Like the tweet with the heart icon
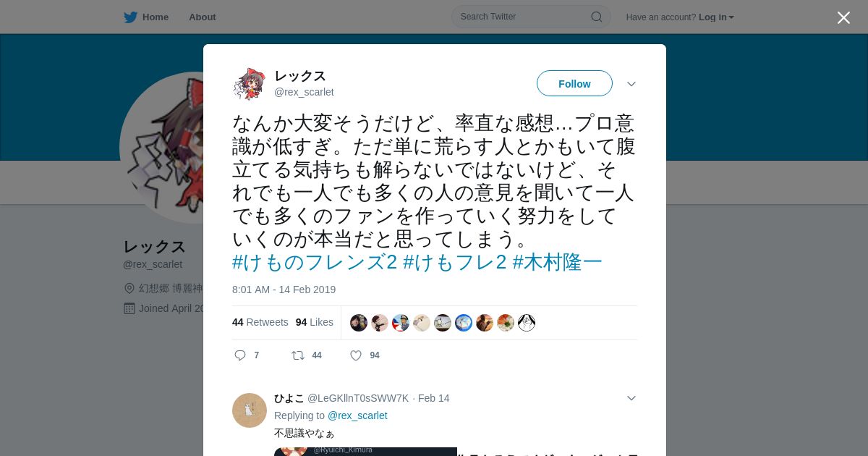 tap(356, 355)
